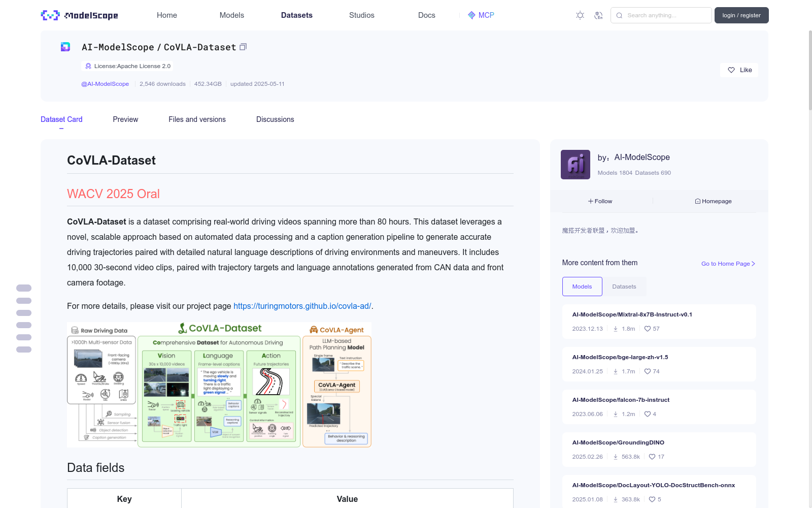Open the MCP nav item

click(481, 15)
